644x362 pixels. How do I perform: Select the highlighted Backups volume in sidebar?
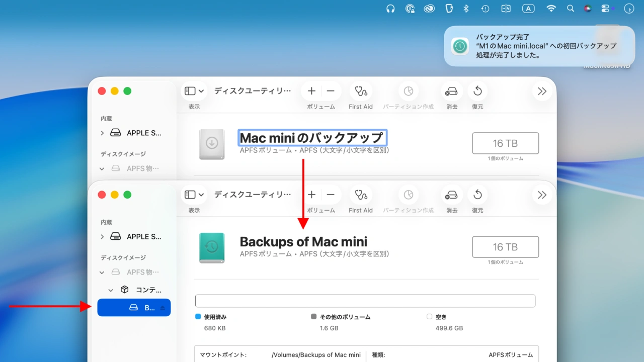tap(134, 307)
